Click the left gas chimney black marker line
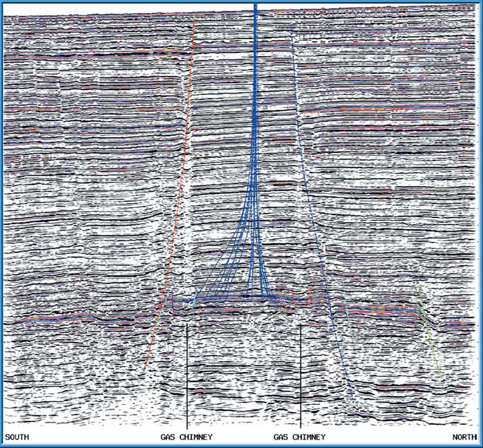483x448 pixels. point(187,377)
